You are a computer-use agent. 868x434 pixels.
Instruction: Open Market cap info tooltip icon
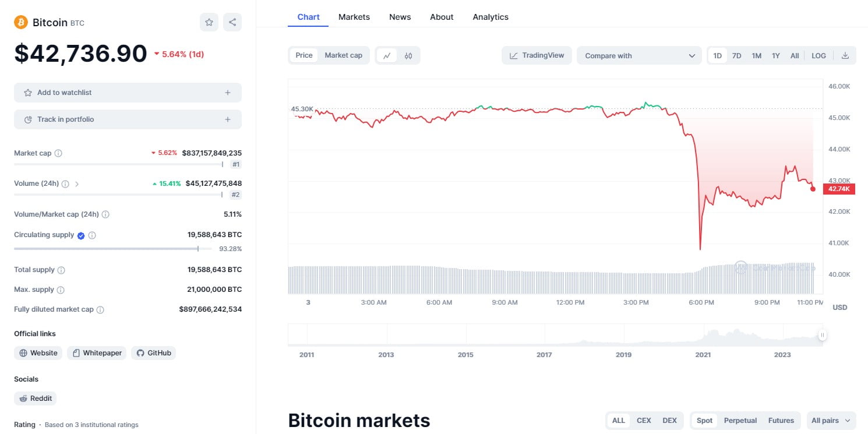pos(58,153)
